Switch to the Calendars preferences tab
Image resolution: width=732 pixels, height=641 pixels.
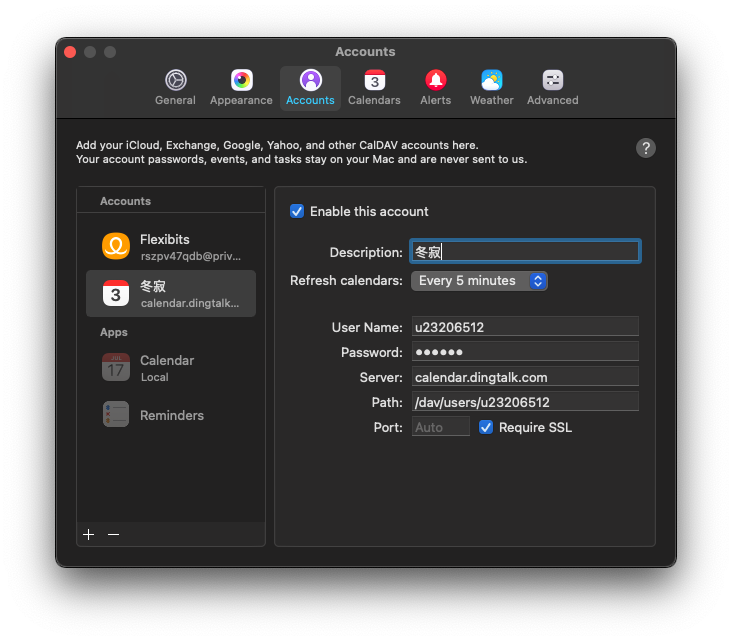pos(374,88)
